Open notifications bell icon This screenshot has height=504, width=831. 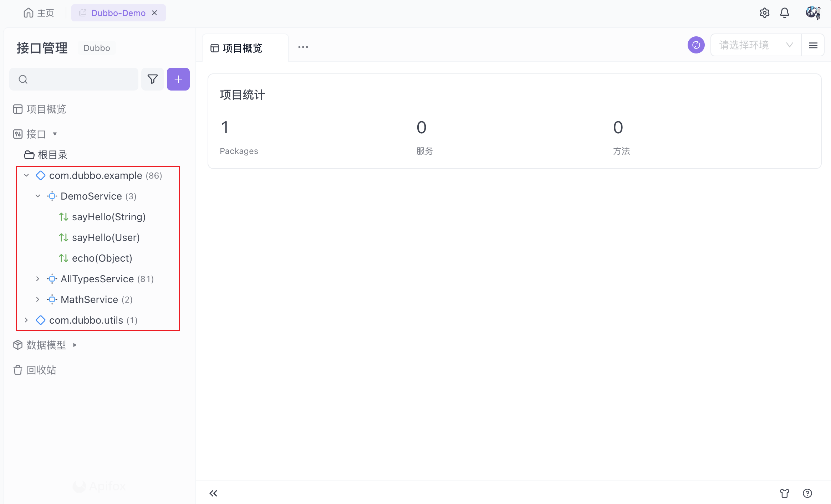(x=784, y=13)
